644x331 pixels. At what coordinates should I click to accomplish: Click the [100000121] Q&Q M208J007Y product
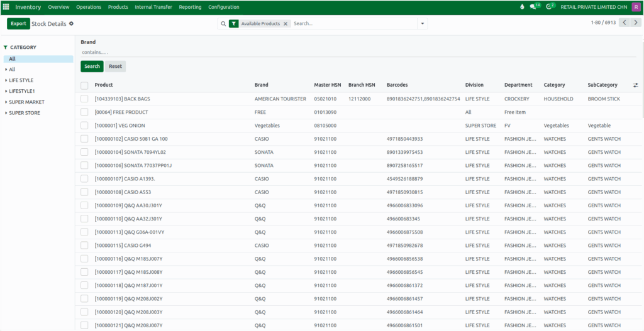tap(129, 326)
